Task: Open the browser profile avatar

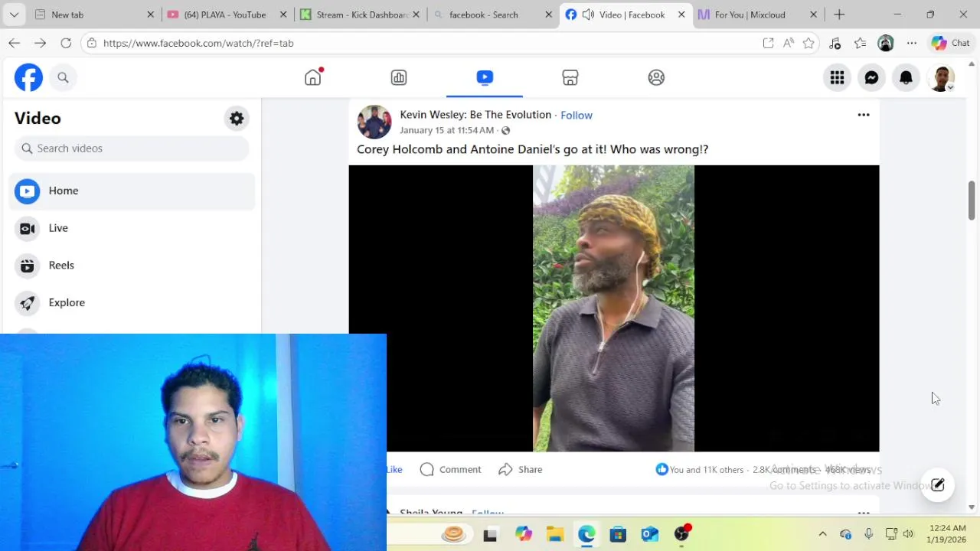Action: [x=886, y=43]
